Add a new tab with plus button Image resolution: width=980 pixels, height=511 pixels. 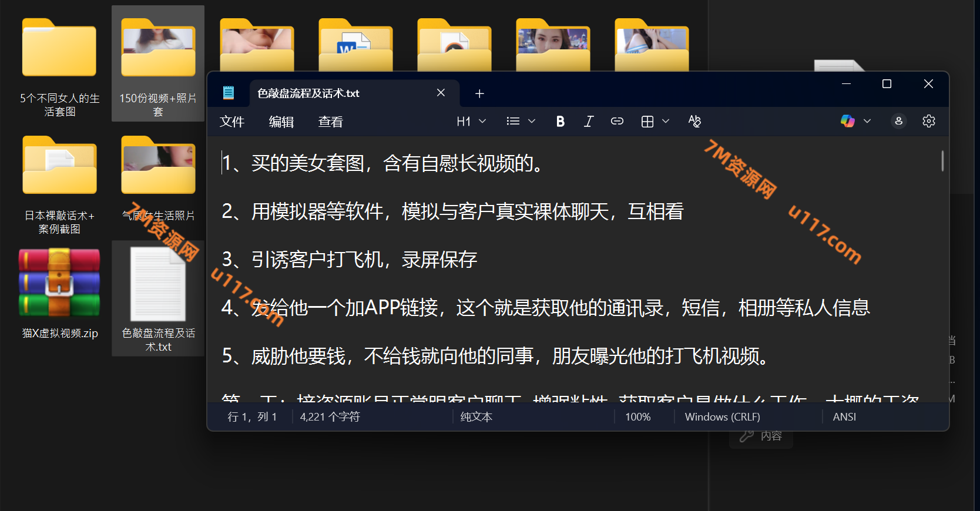click(479, 93)
